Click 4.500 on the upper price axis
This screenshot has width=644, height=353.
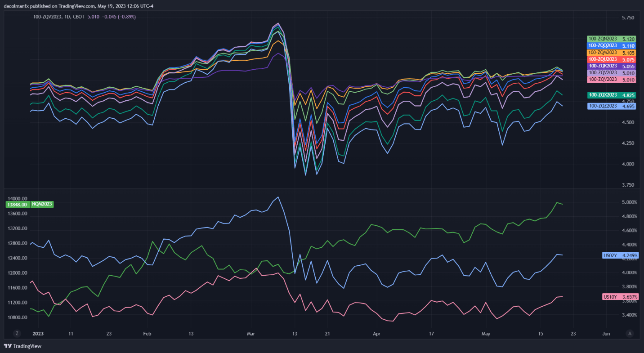(627, 122)
